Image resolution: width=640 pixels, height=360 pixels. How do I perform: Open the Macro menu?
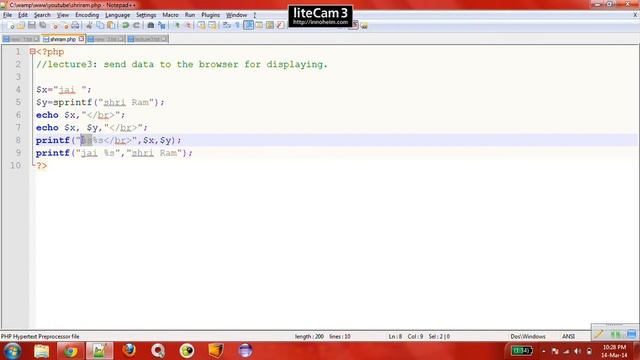coord(171,15)
